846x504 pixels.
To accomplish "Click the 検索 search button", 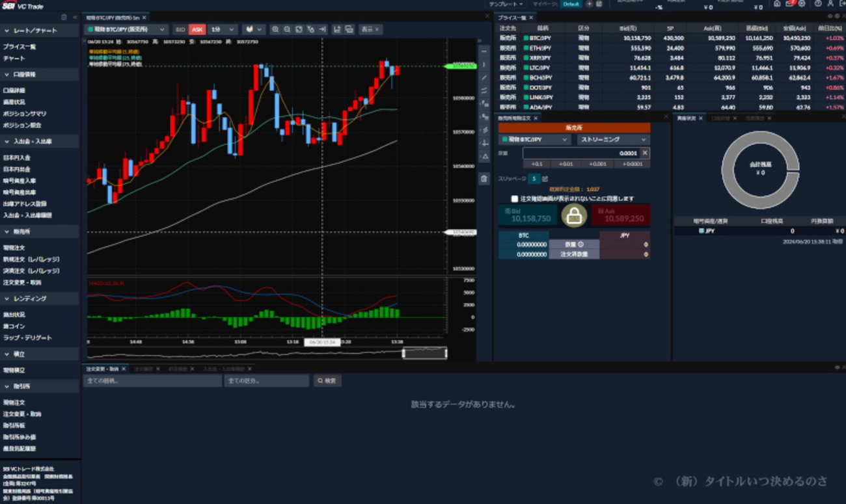I will point(327,381).
